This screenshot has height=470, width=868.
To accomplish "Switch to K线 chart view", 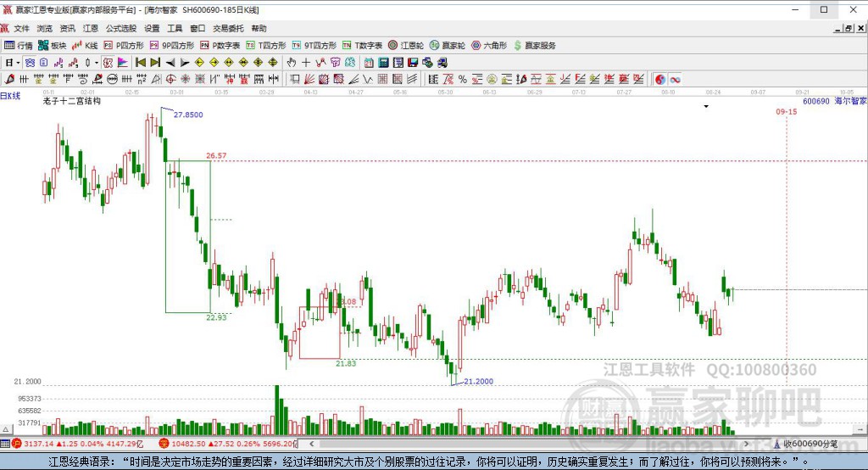I will [x=85, y=46].
